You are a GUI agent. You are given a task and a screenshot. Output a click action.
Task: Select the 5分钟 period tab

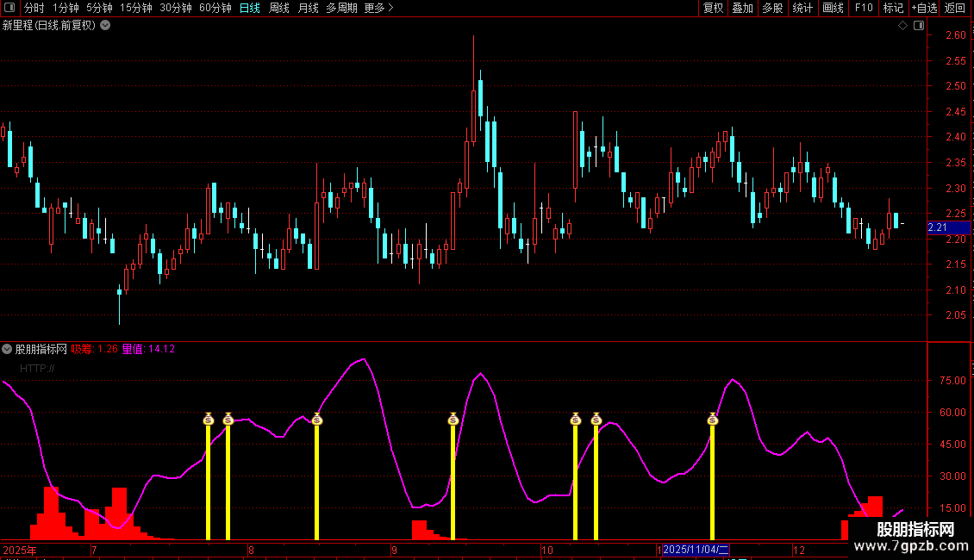99,8
